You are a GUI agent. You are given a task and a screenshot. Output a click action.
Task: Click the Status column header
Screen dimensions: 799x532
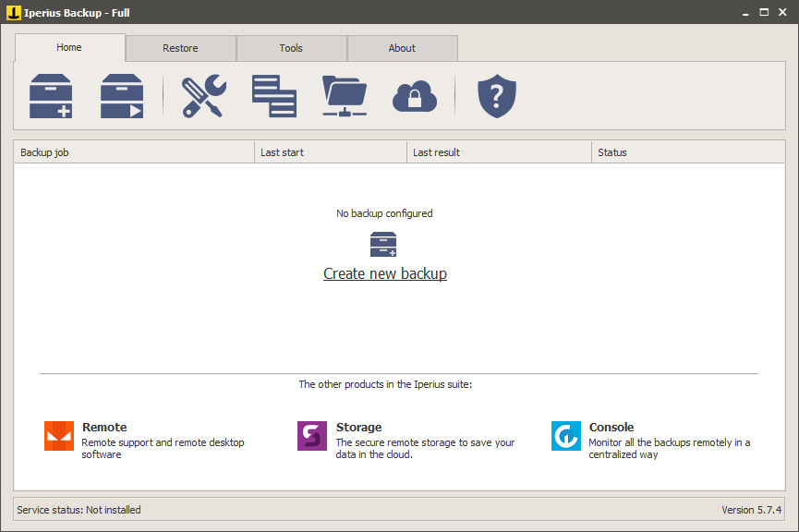click(x=688, y=152)
